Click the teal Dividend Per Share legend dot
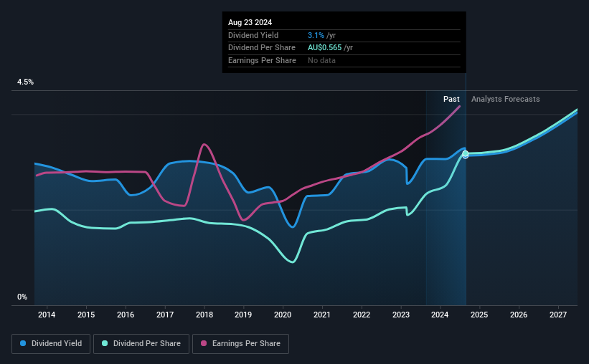Viewport: 589px width, 364px height. (105, 343)
